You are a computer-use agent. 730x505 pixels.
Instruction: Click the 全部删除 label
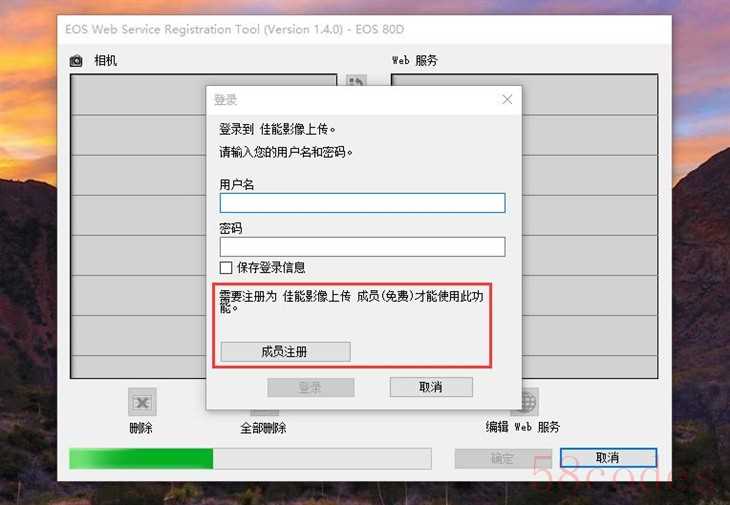(263, 428)
